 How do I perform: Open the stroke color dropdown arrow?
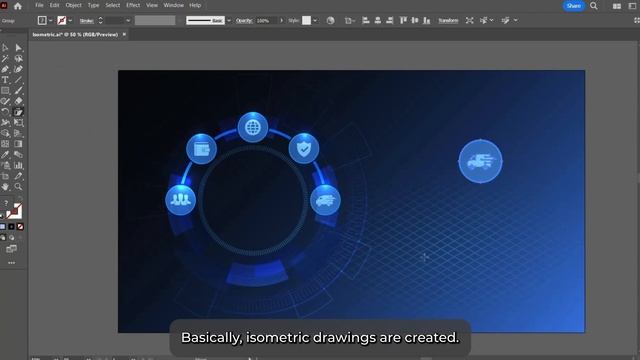[70, 20]
